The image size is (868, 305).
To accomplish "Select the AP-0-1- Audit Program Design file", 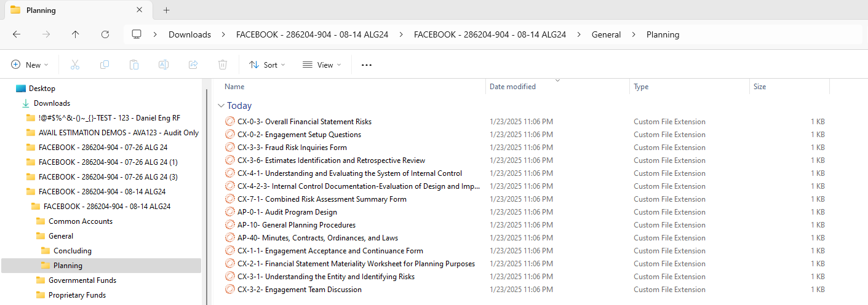I will pyautogui.click(x=287, y=212).
